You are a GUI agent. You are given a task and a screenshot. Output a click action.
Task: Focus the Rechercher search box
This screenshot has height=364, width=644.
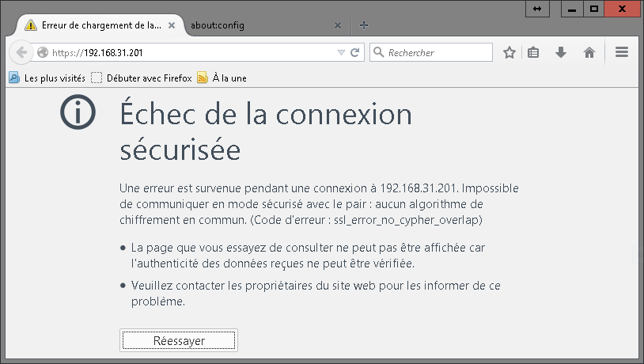pos(431,52)
